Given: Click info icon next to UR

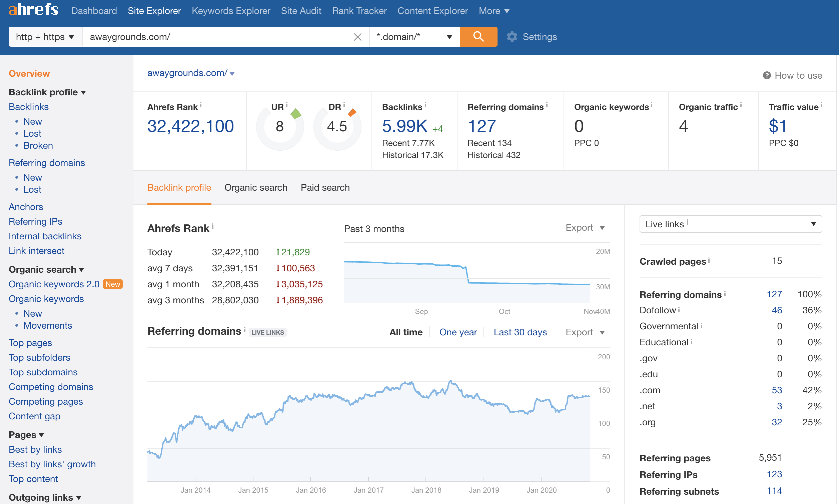Looking at the screenshot, I should pyautogui.click(x=287, y=105).
